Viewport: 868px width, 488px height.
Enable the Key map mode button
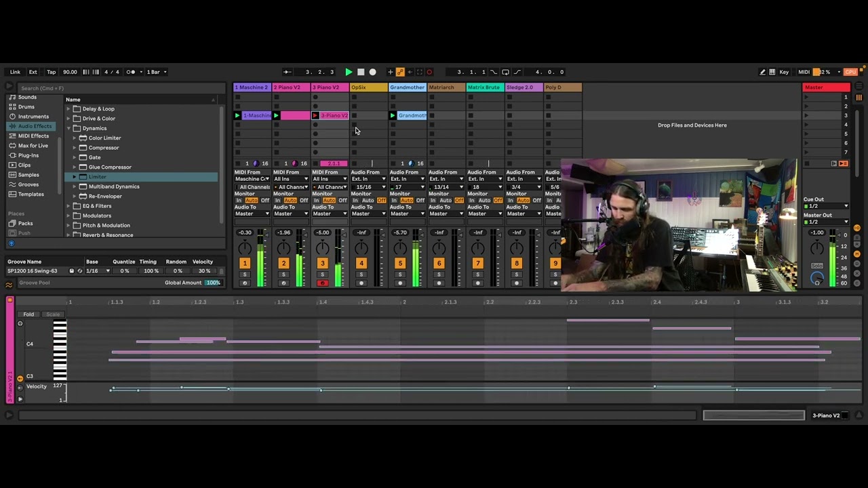click(784, 72)
